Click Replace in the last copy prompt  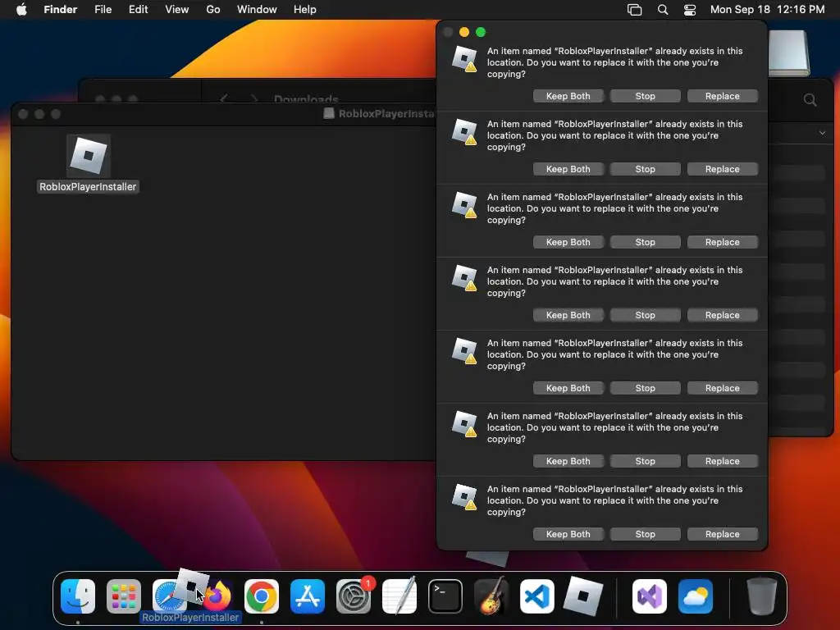coord(722,534)
